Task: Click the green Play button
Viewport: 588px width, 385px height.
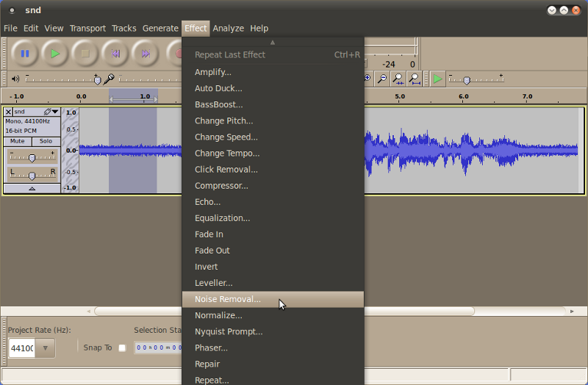Action: point(55,54)
